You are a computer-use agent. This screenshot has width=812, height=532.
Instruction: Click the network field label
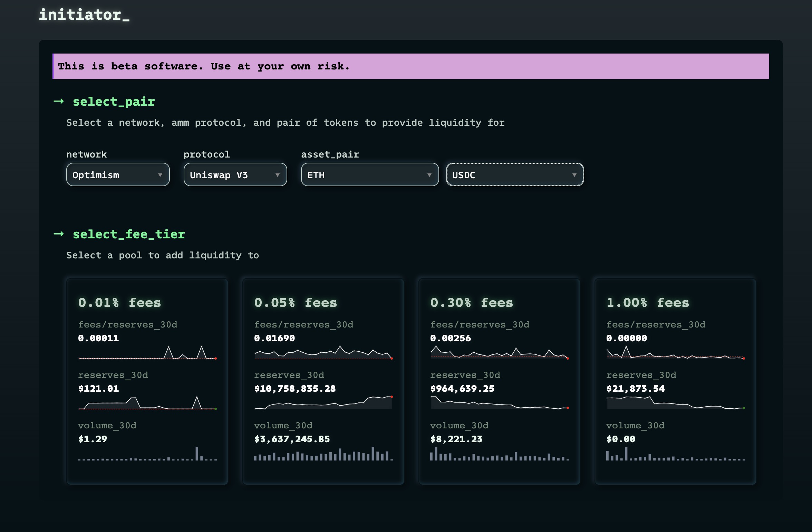[87, 154]
